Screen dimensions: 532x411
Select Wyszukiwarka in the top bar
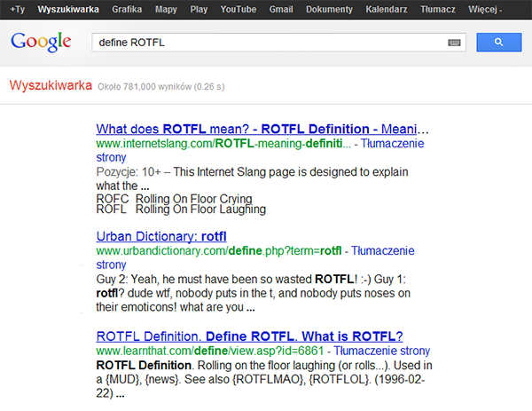coord(68,9)
